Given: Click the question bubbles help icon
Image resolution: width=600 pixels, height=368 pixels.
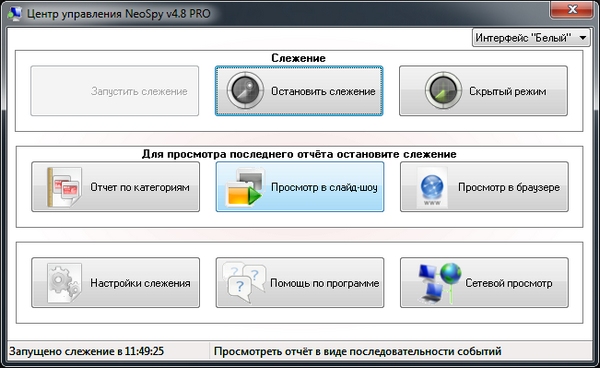Looking at the screenshot, I should (x=244, y=282).
